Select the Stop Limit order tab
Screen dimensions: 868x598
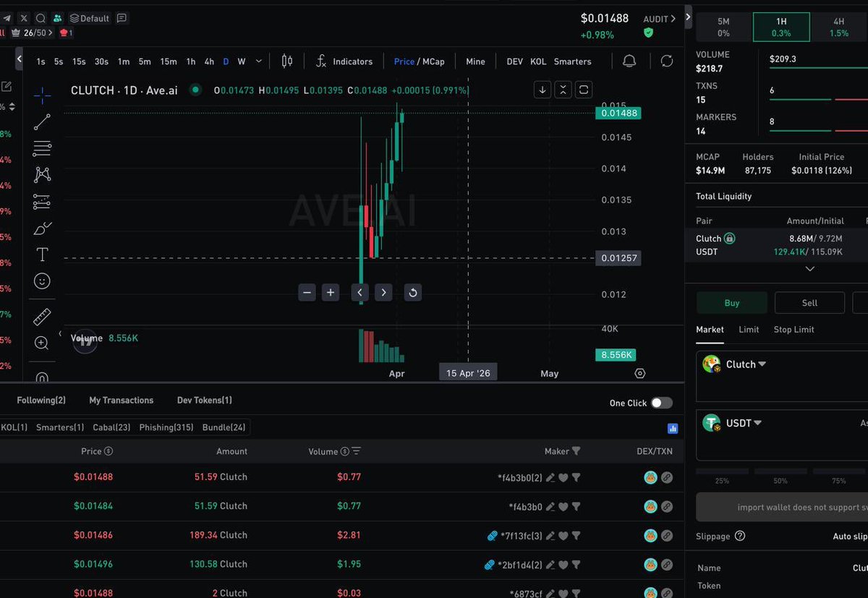[793, 329]
